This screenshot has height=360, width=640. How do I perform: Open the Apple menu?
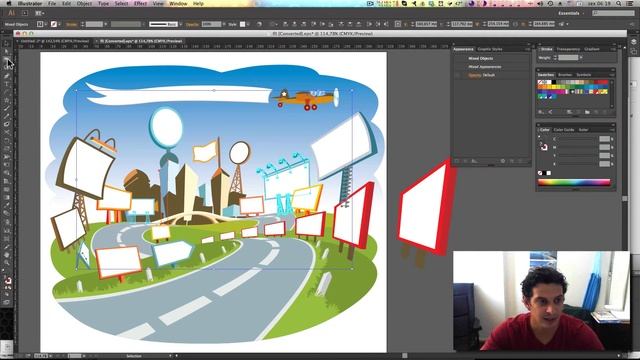click(9, 4)
